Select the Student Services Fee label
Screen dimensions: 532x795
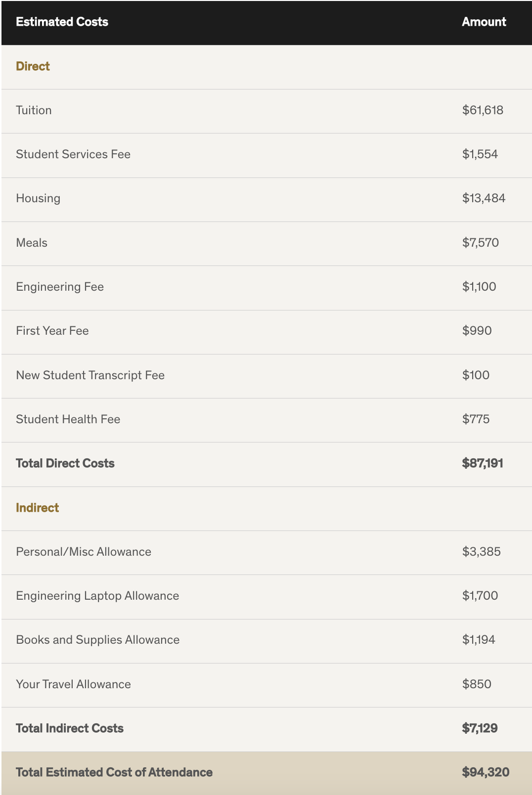(73, 154)
